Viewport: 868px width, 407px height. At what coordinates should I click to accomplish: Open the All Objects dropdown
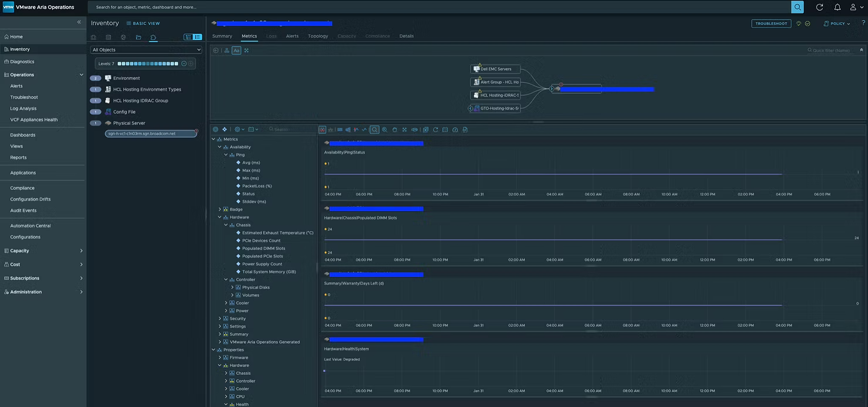pyautogui.click(x=146, y=50)
